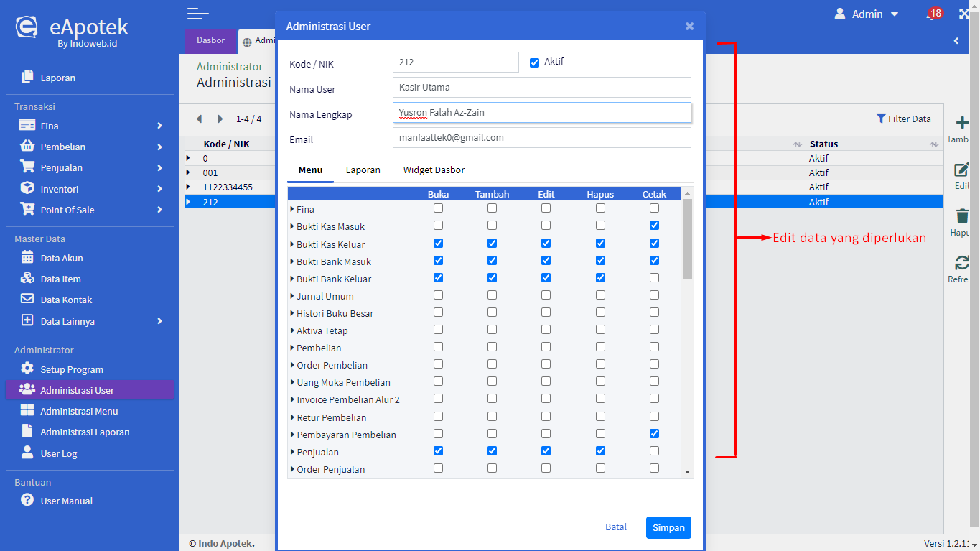Viewport: 980px width, 551px height.
Task: Expand Bukti Kas Keluar tree row
Action: click(292, 244)
